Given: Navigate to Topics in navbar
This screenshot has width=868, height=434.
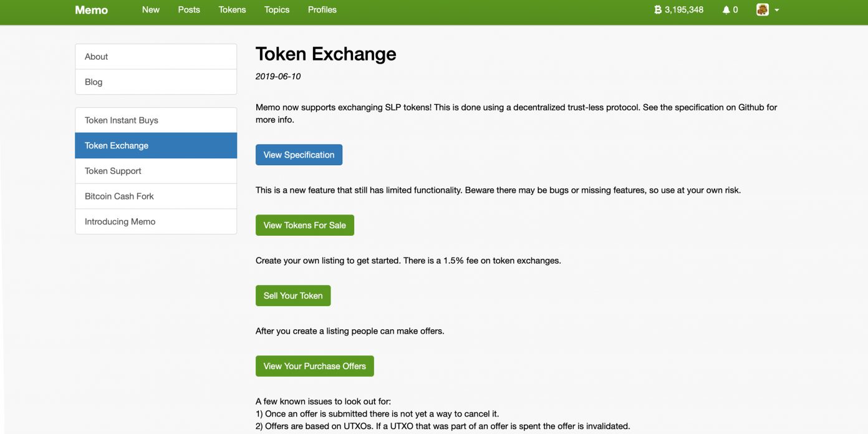Looking at the screenshot, I should pyautogui.click(x=277, y=10).
